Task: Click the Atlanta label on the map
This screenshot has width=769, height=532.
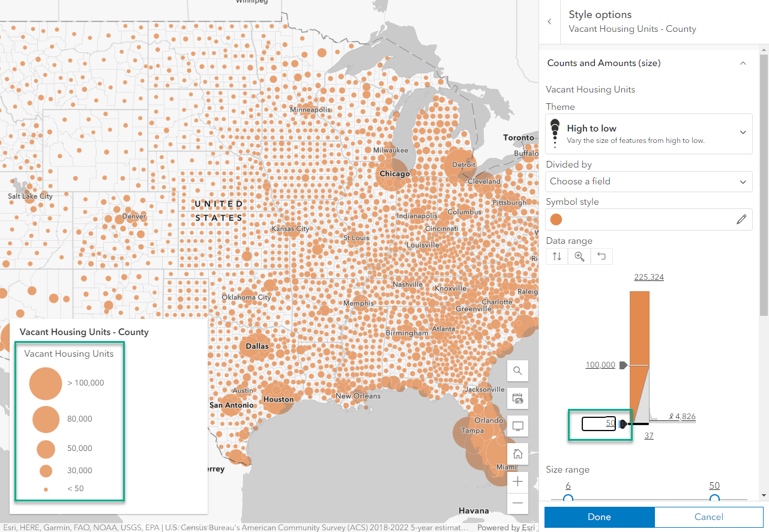Action: click(x=444, y=329)
